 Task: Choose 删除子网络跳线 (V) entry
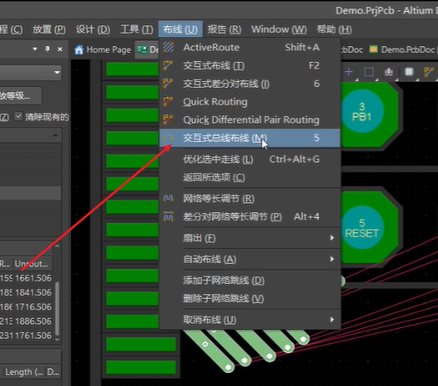pos(250,298)
